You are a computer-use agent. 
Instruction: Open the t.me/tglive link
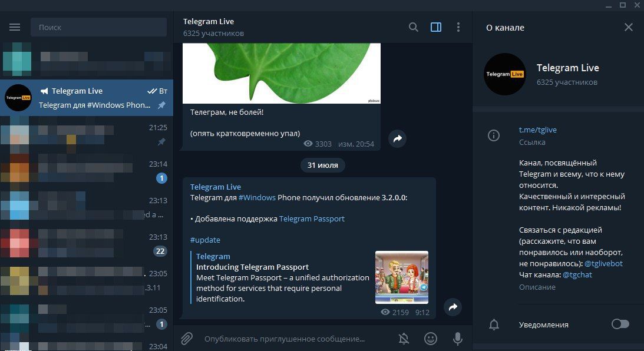[x=537, y=130]
